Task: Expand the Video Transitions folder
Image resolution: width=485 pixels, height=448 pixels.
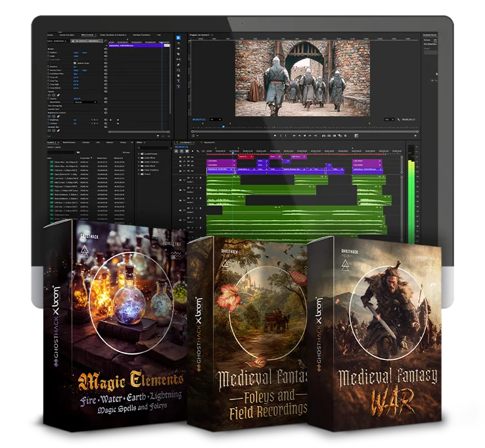Action: coord(139,170)
